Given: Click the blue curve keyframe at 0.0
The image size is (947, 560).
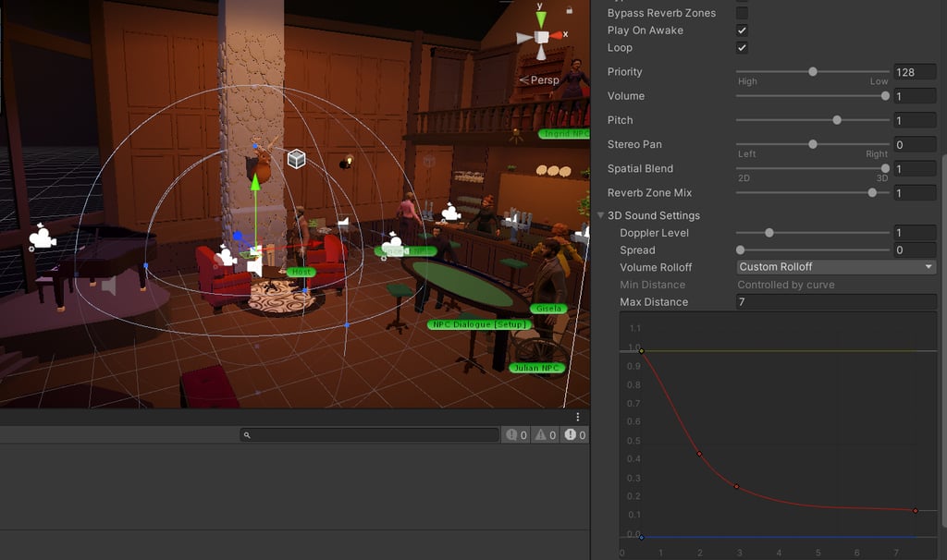Looking at the screenshot, I should pos(642,537).
